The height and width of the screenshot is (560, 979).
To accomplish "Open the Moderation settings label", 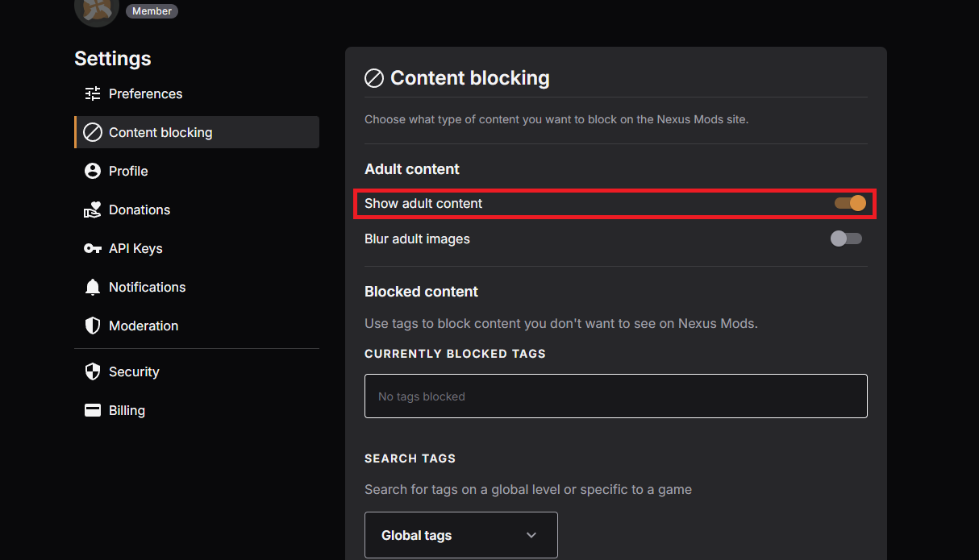I will [x=144, y=326].
